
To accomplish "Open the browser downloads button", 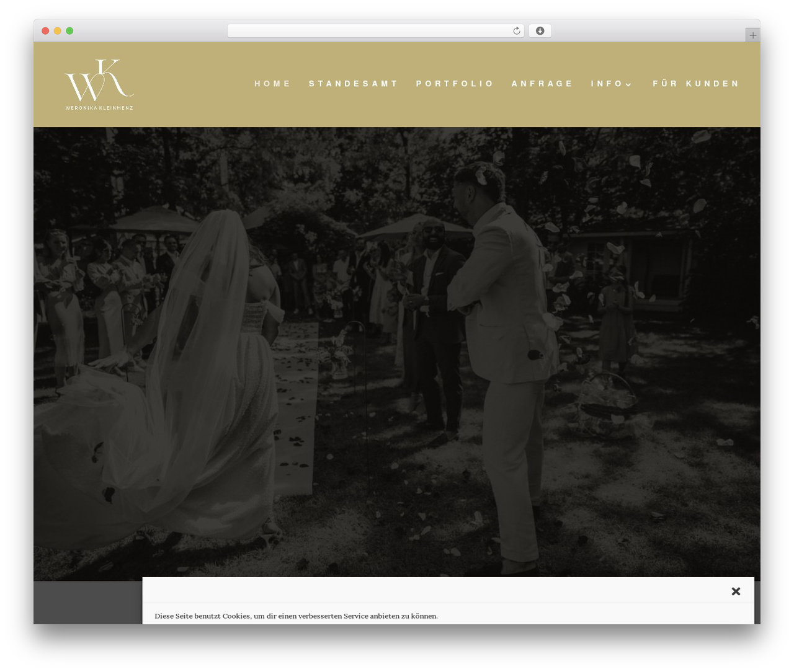I will [x=540, y=31].
